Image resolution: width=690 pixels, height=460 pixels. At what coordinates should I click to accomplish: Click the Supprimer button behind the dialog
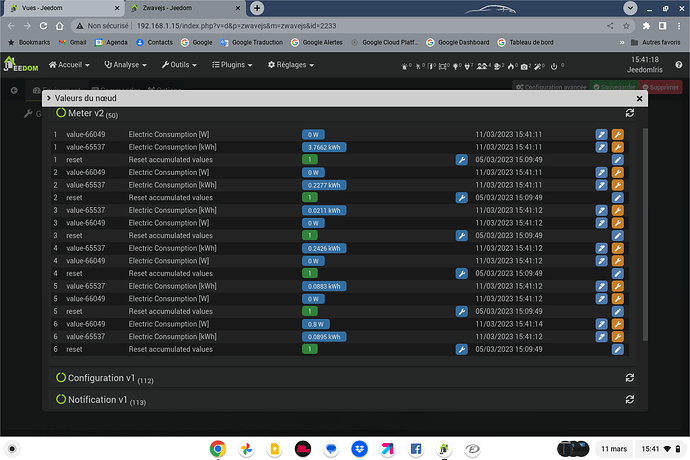660,87
